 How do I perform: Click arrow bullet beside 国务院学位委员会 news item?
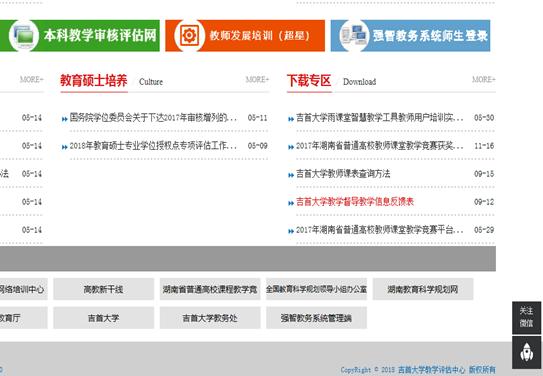pyautogui.click(x=64, y=119)
